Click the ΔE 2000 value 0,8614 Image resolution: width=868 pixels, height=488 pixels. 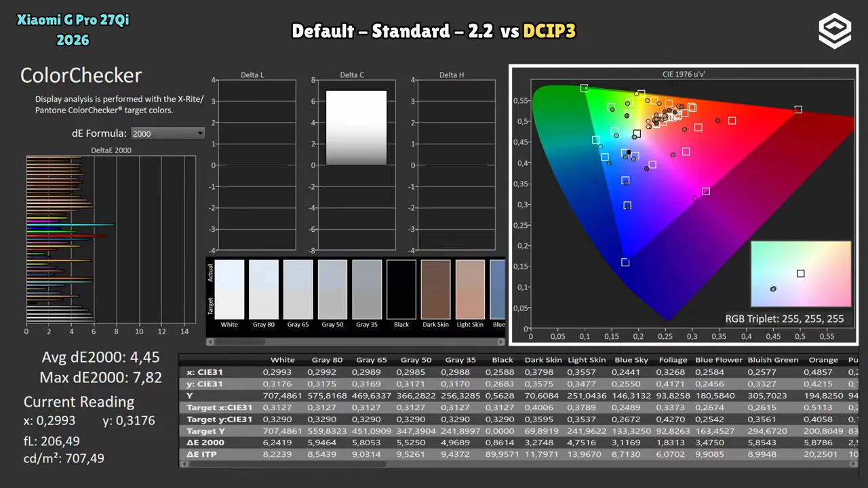click(502, 443)
